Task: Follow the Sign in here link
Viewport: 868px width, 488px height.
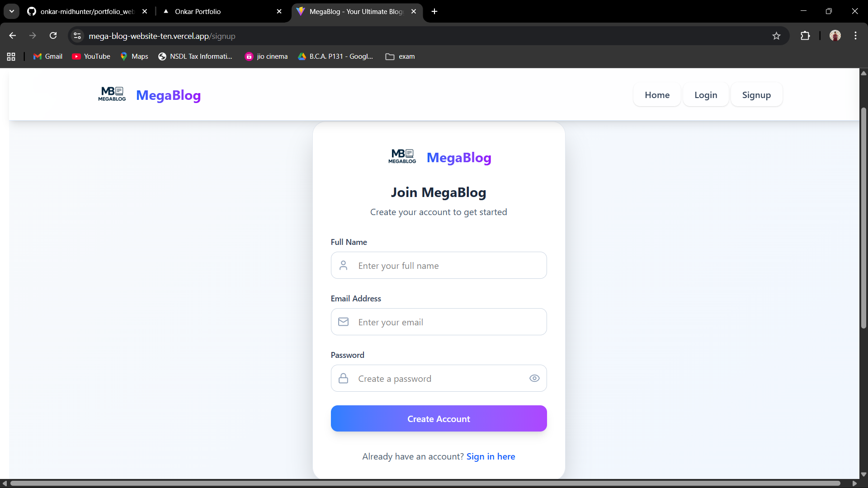Action: [x=491, y=457]
